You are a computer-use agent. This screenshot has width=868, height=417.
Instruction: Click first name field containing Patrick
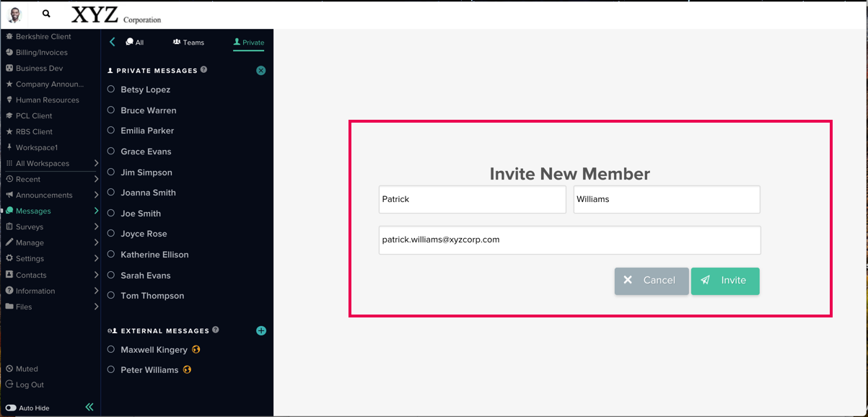tap(473, 199)
